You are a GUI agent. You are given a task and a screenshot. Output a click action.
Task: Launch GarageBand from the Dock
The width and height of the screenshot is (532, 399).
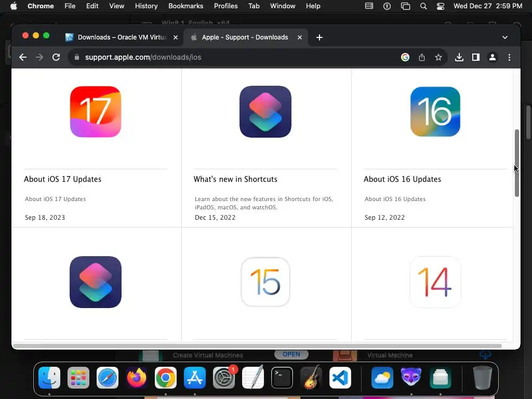[311, 378]
